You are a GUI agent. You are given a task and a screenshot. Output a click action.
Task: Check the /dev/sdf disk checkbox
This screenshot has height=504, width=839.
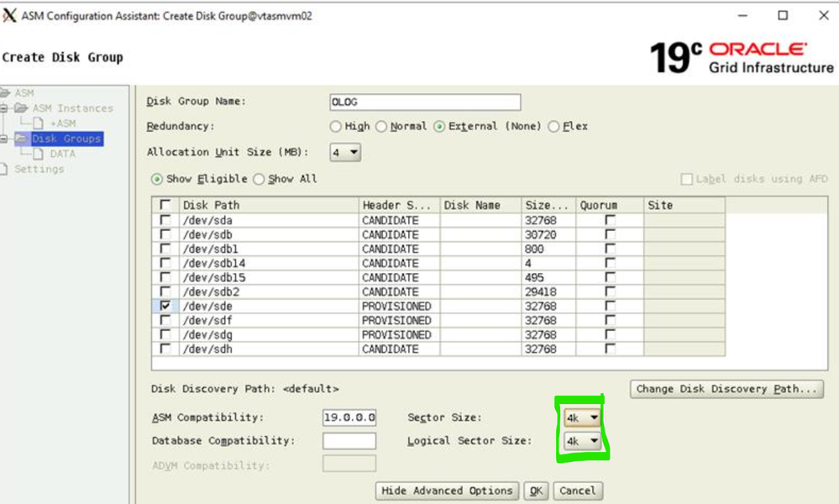click(165, 320)
